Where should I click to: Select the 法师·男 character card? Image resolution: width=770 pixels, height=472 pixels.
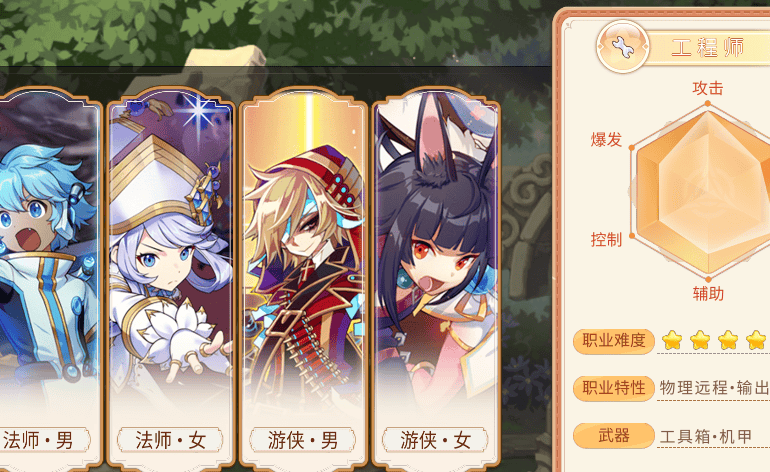click(49, 278)
